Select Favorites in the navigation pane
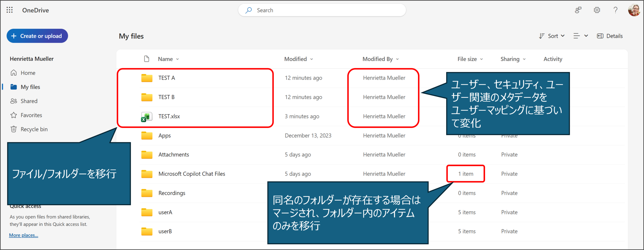The image size is (644, 250). point(31,115)
